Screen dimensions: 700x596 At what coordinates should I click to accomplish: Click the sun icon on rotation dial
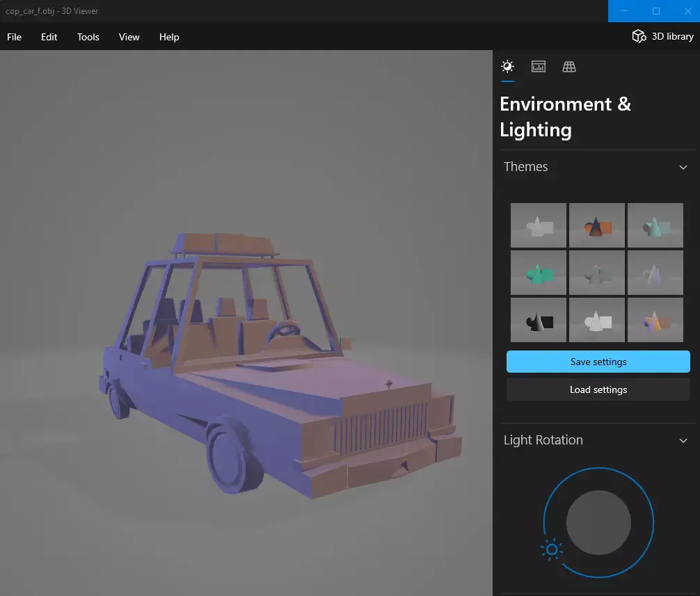(x=552, y=549)
